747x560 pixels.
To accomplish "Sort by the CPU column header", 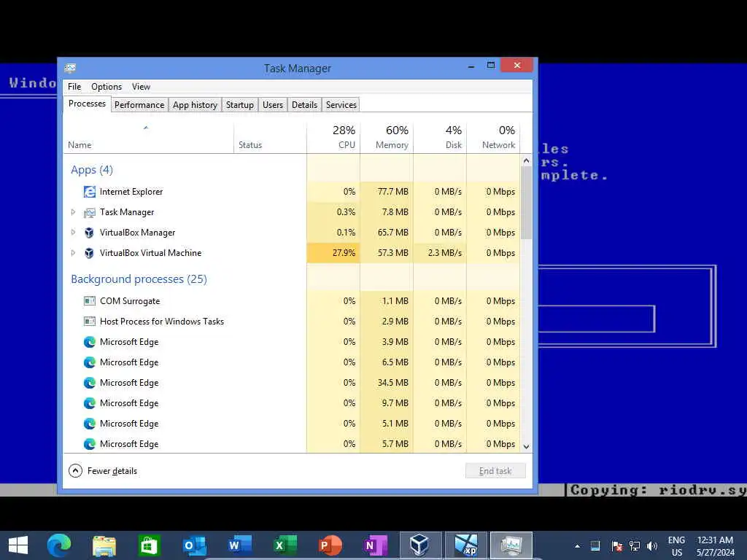I will (x=333, y=138).
